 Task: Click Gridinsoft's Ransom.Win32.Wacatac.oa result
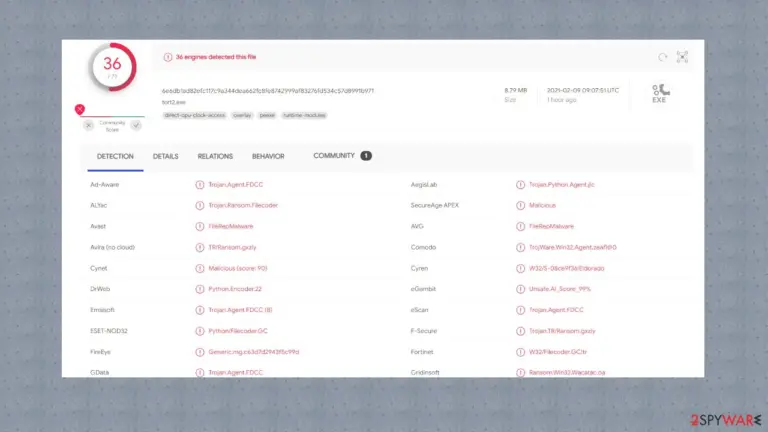pos(567,373)
